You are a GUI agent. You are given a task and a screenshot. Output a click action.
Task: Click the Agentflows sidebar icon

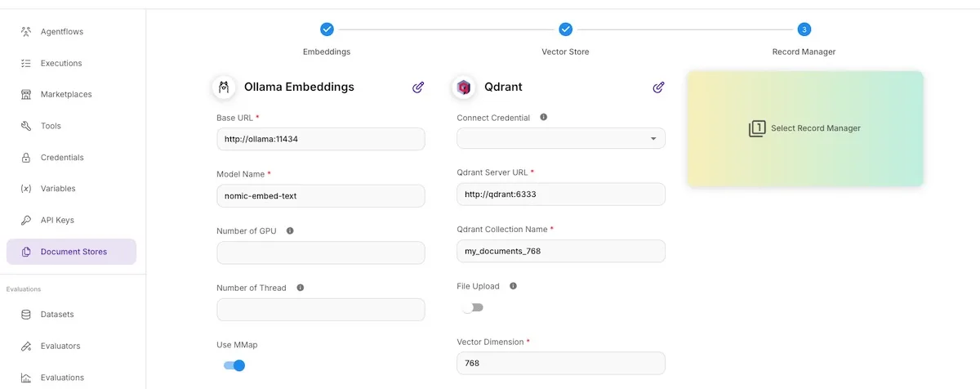click(25, 32)
